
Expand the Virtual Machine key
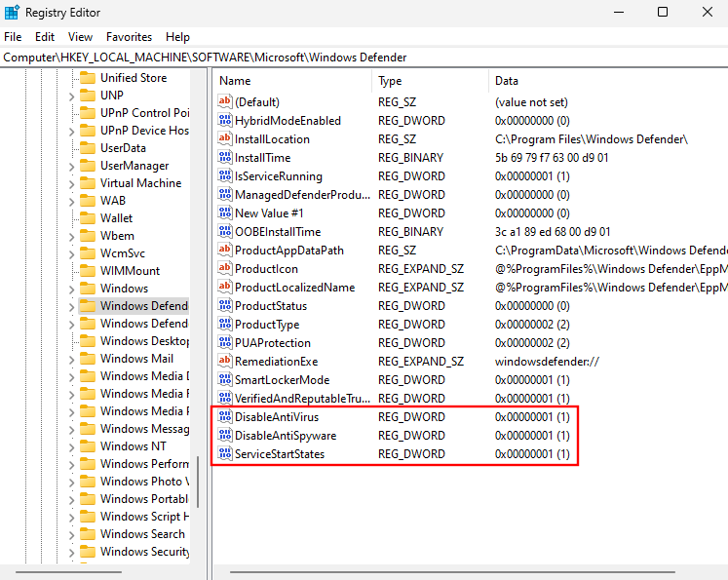pyautogui.click(x=71, y=183)
